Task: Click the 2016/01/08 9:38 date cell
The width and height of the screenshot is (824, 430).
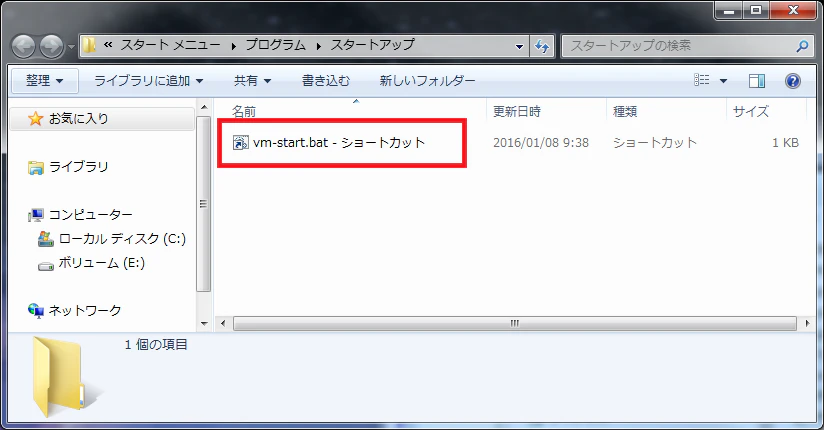Action: (541, 142)
